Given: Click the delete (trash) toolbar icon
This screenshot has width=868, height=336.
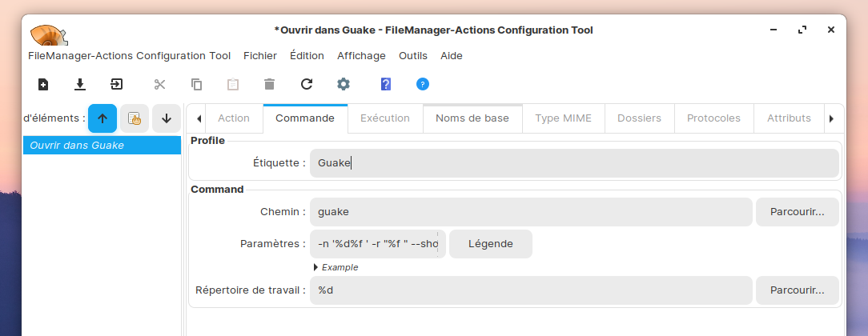Looking at the screenshot, I should 269,84.
